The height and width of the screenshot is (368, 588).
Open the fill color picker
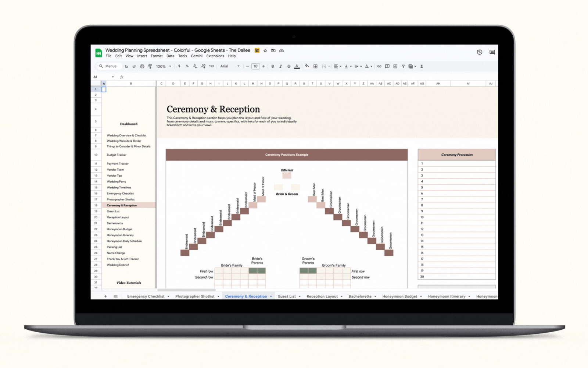click(x=306, y=66)
